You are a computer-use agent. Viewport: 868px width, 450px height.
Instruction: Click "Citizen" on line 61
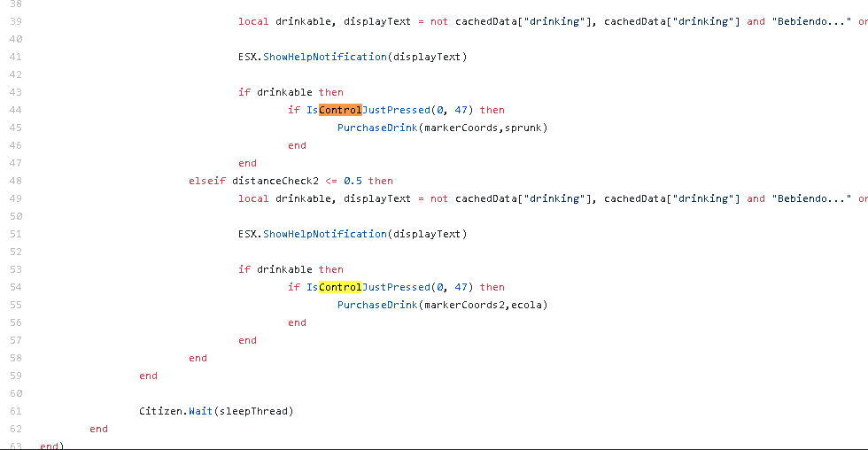point(160,411)
